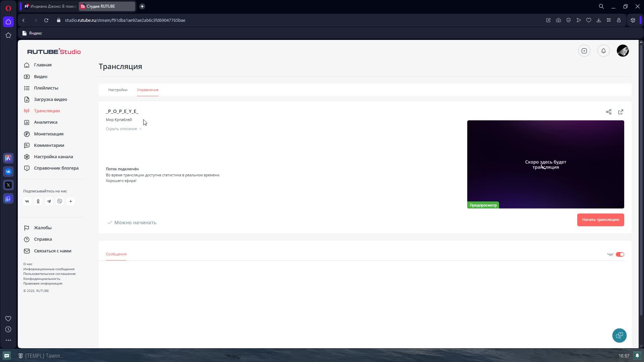Switch to the Настройки tab
The height and width of the screenshot is (362, 644).
pyautogui.click(x=118, y=90)
